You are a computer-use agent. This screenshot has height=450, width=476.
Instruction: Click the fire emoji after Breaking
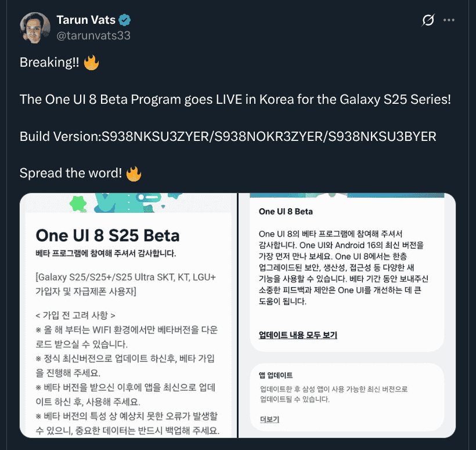(x=91, y=63)
